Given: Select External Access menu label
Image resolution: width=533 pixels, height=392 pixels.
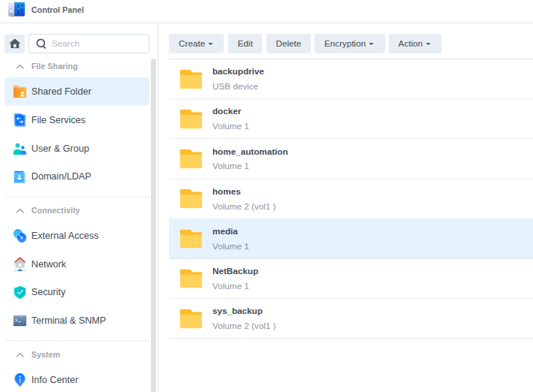Looking at the screenshot, I should [65, 236].
